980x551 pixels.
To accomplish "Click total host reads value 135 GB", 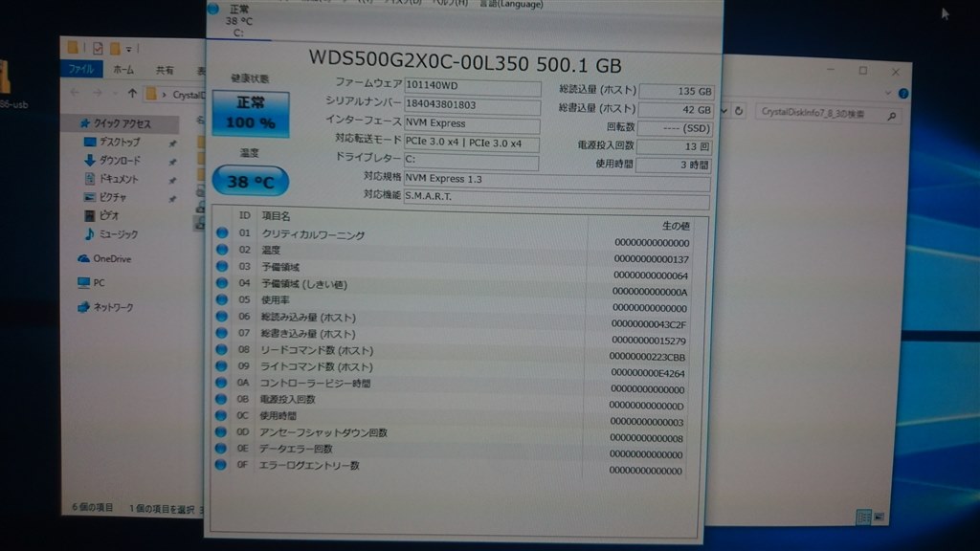I will (x=677, y=91).
